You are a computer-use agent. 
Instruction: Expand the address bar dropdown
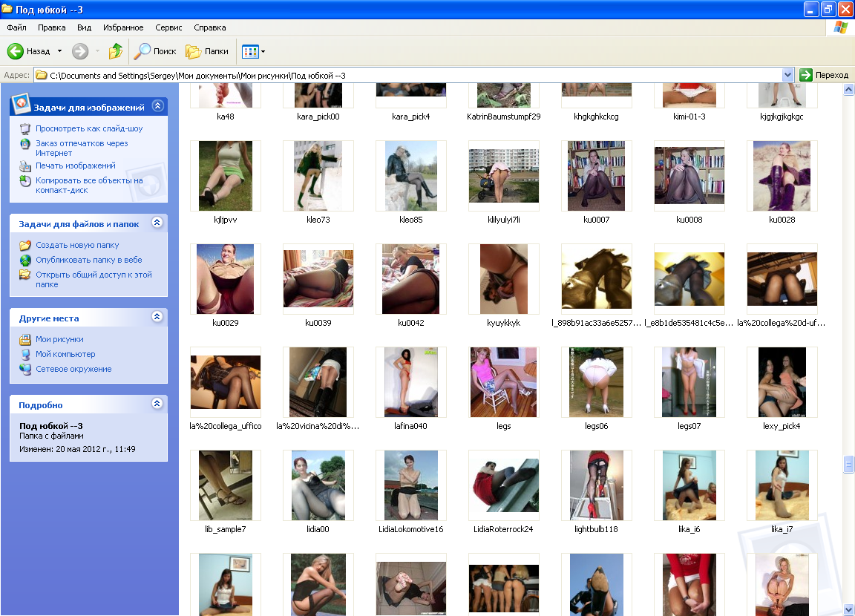click(x=787, y=75)
